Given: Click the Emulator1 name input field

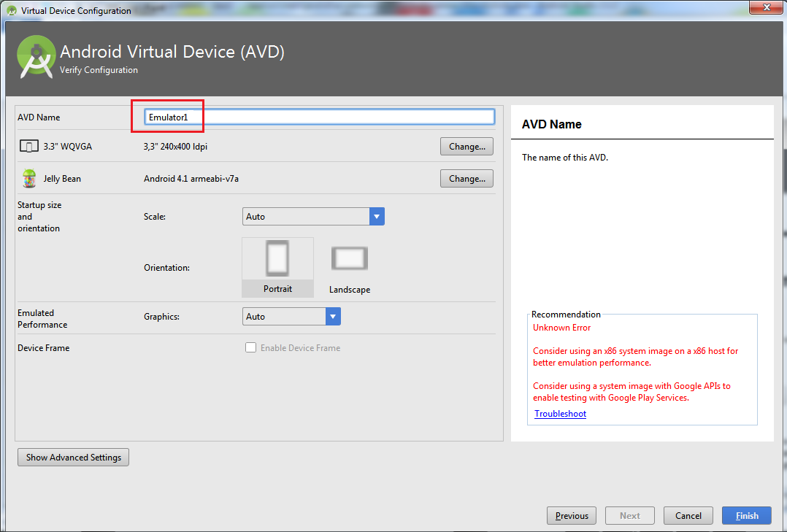Looking at the screenshot, I should coord(314,117).
